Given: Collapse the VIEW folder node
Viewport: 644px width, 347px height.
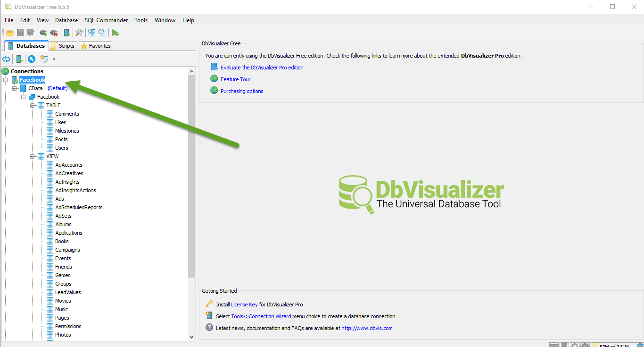Looking at the screenshot, I should (x=33, y=156).
